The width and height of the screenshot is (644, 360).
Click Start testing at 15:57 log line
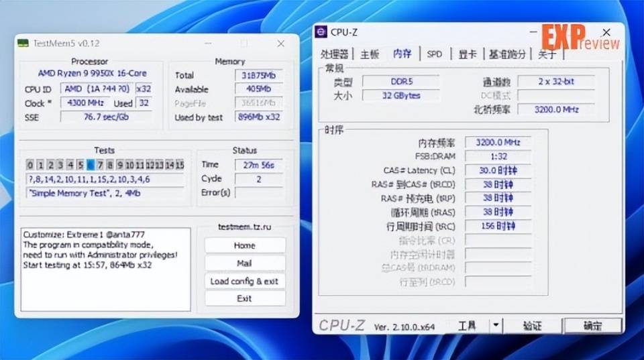pyautogui.click(x=87, y=265)
